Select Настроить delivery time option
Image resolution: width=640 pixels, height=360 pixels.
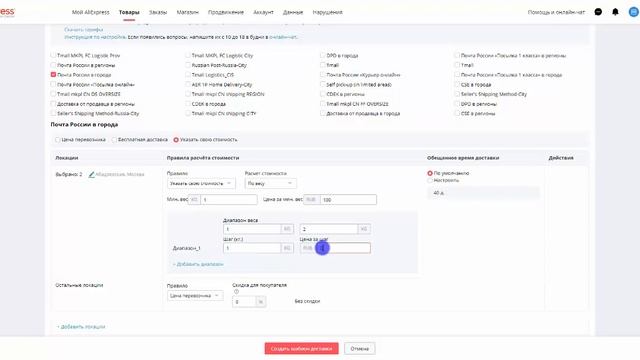pyautogui.click(x=430, y=180)
